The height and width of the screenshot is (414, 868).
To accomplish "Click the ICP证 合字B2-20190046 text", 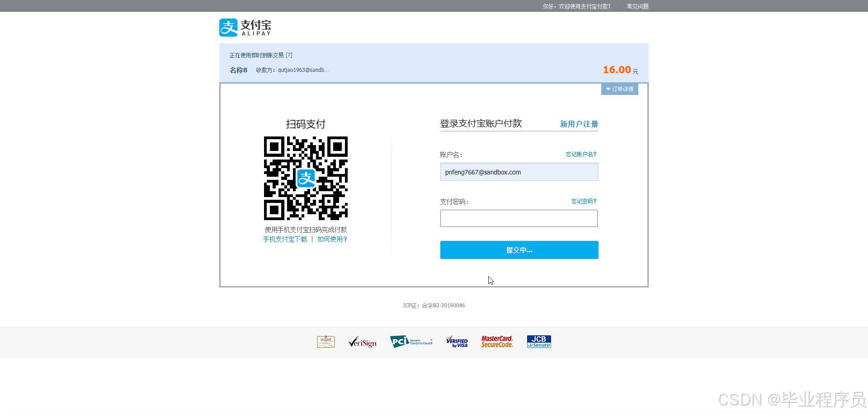I will (434, 306).
